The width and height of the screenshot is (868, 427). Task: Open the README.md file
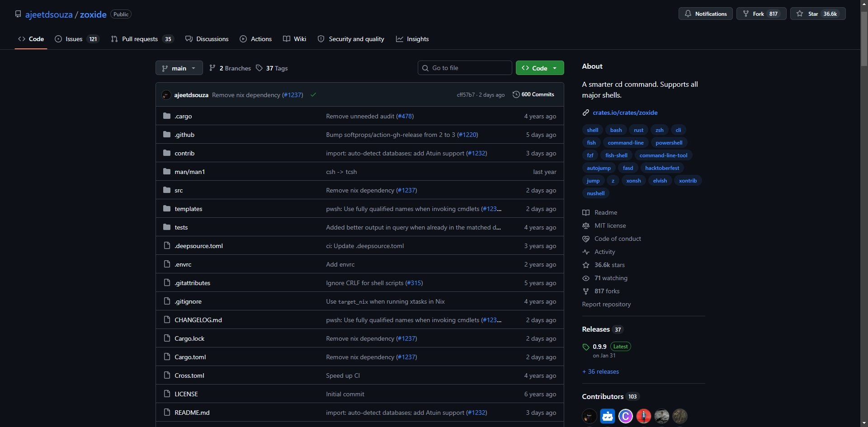[192, 413]
